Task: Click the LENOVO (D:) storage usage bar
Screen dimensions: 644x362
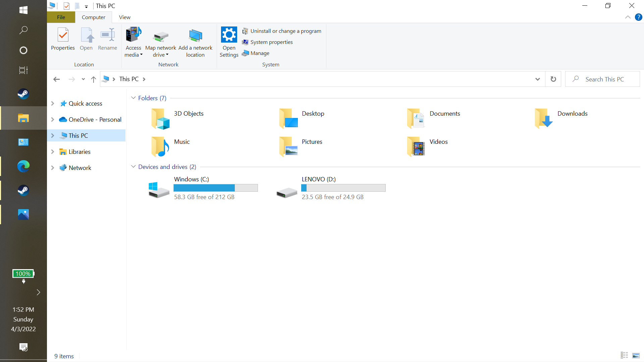Action: 343,188
